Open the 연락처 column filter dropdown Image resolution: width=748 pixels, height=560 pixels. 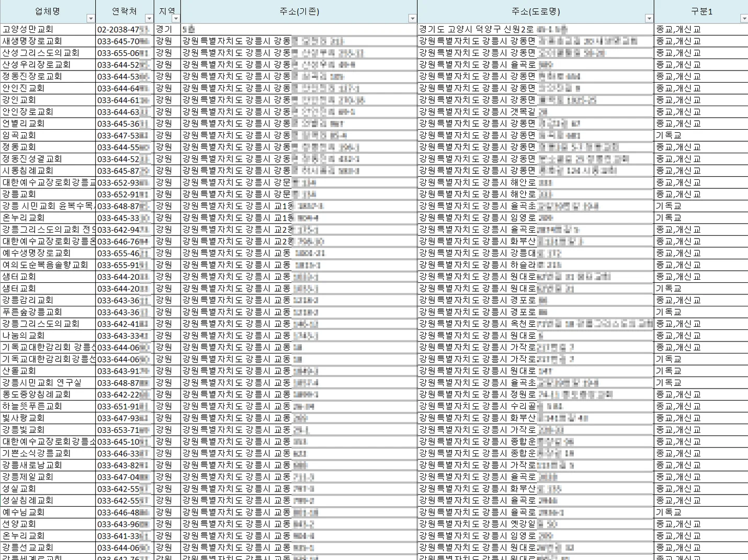click(x=149, y=19)
